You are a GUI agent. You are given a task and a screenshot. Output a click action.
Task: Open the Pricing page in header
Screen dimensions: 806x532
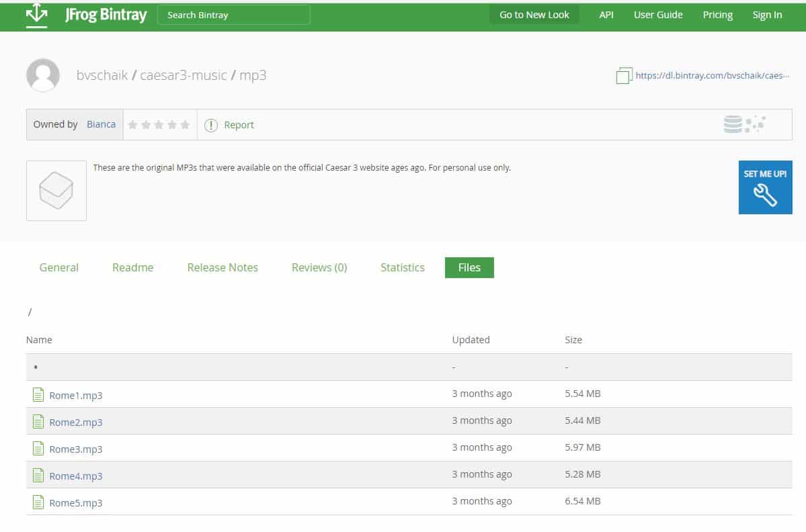coord(717,15)
